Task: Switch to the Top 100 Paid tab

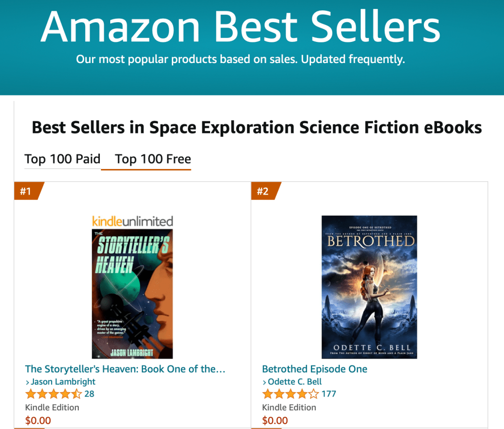Action: (x=63, y=159)
